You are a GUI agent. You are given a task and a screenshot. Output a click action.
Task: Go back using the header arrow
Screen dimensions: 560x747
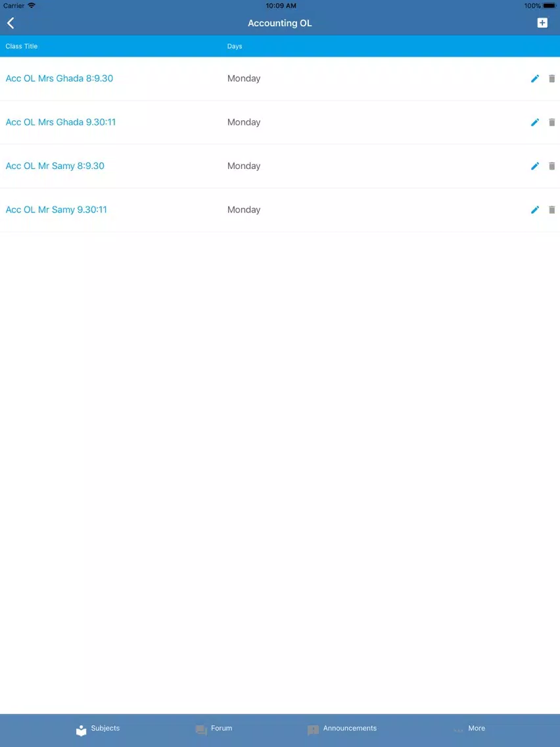11,23
